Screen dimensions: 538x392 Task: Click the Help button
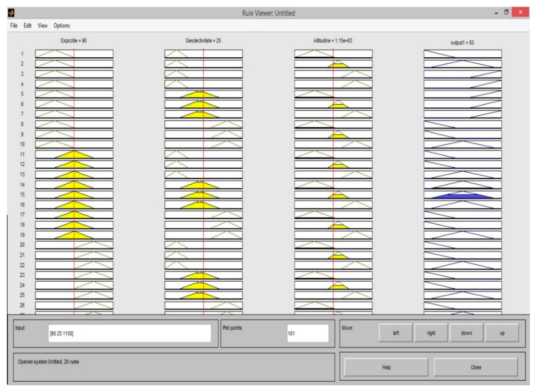(x=386, y=367)
